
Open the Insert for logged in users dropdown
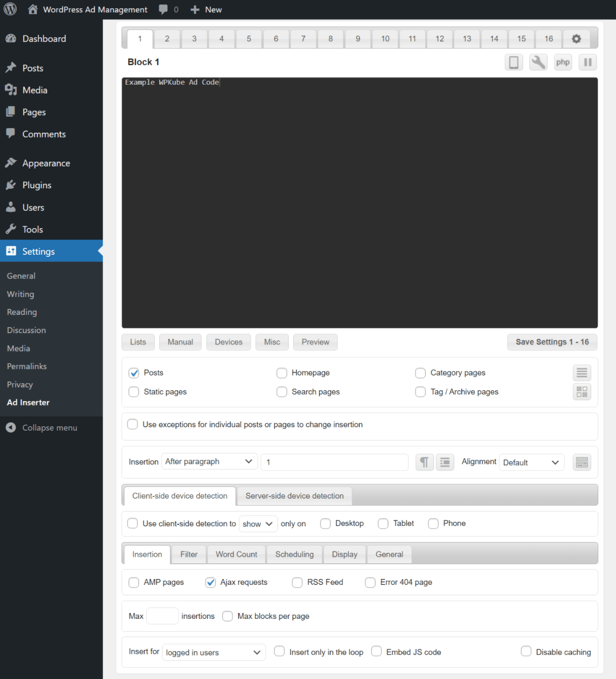click(214, 652)
